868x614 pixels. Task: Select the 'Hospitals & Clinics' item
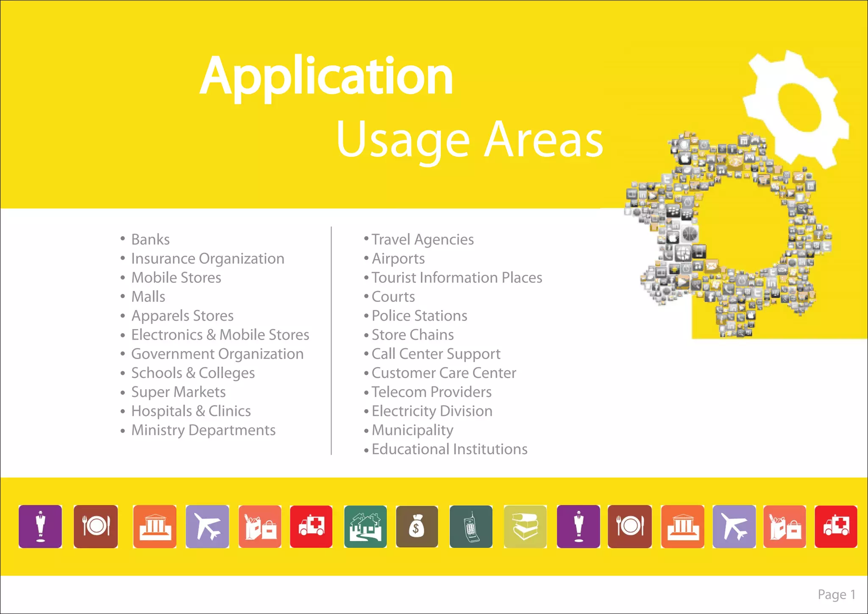191,411
